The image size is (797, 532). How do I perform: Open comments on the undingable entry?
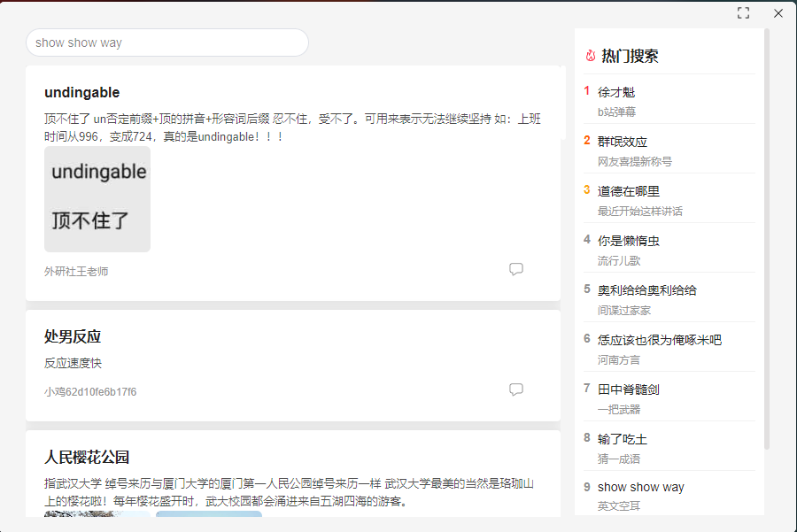point(515,269)
